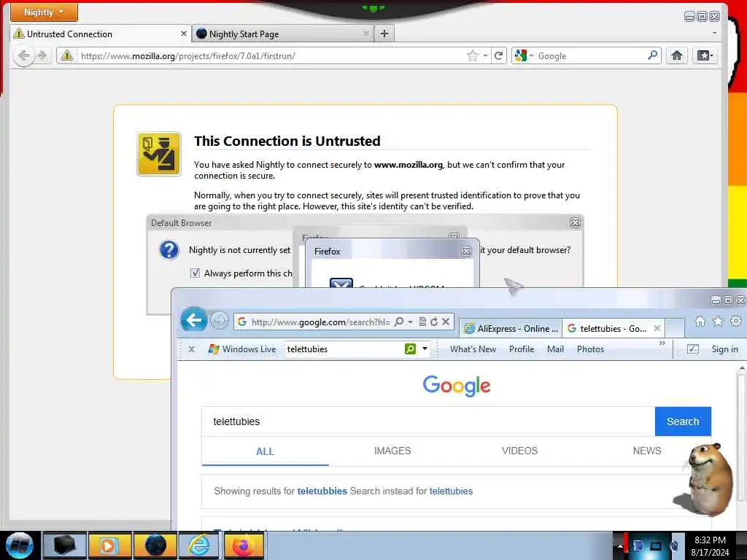Close the Windows Live toolbar with X

point(192,349)
